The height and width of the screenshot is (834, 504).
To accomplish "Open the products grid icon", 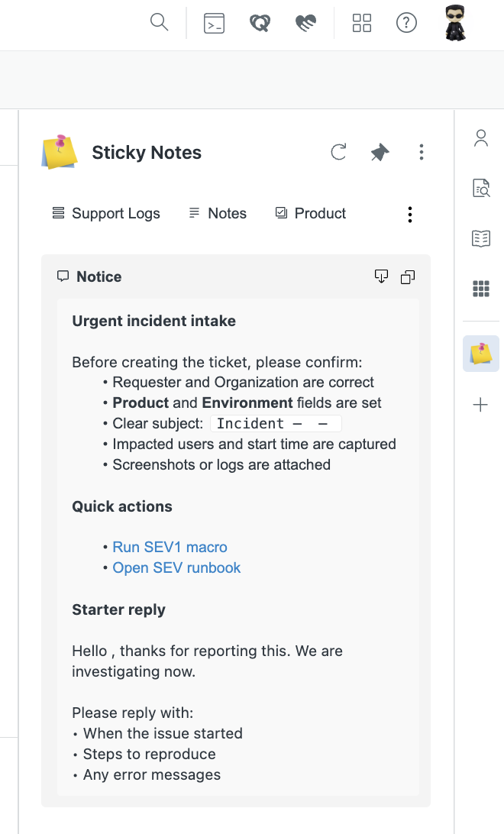I will 361,23.
